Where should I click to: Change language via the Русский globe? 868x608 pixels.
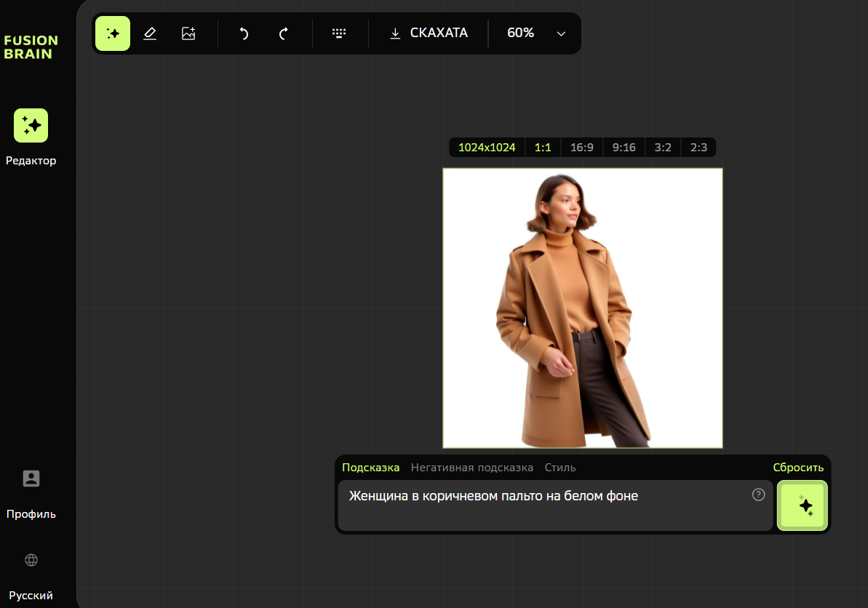(x=31, y=560)
